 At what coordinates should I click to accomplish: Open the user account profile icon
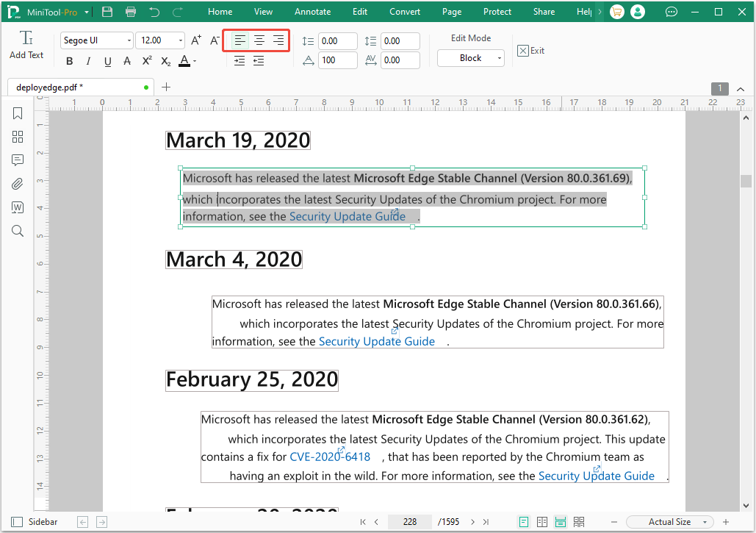638,12
